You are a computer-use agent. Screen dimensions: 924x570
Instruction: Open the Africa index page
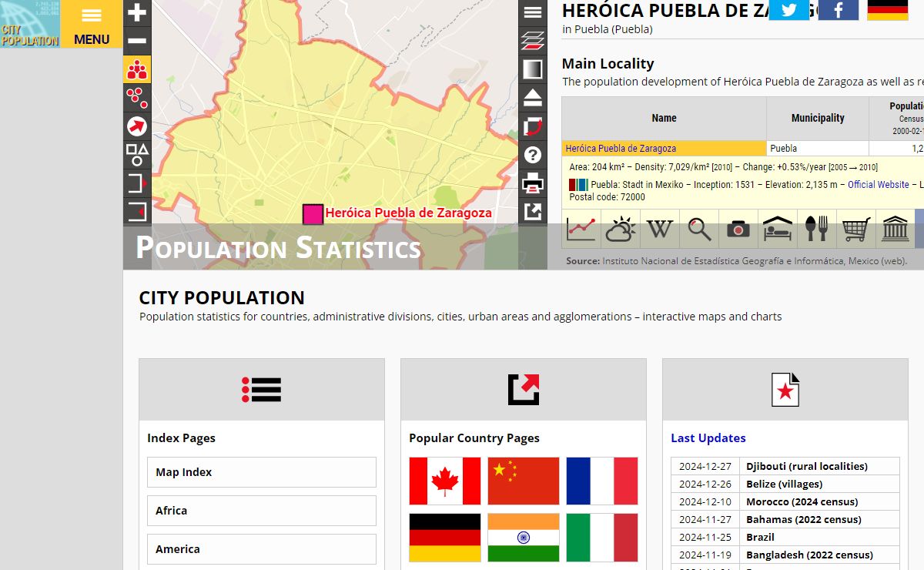pos(262,511)
